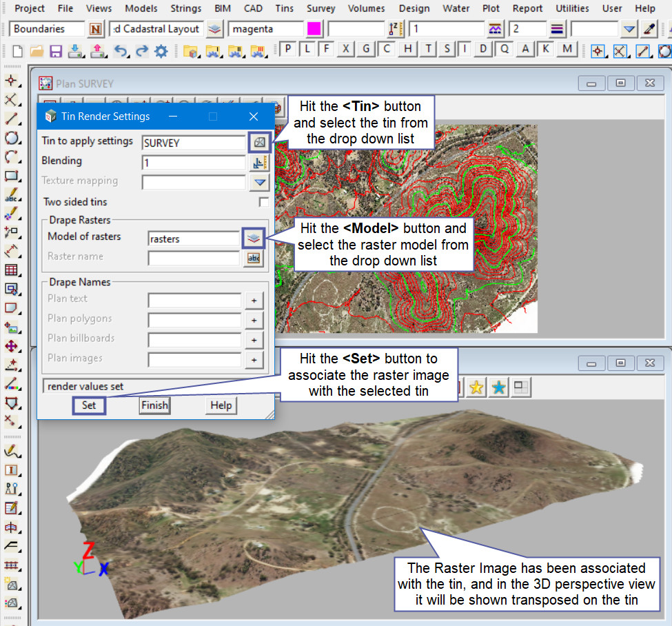The height and width of the screenshot is (626, 672).
Task: Open the Survey menu
Action: 320,8
